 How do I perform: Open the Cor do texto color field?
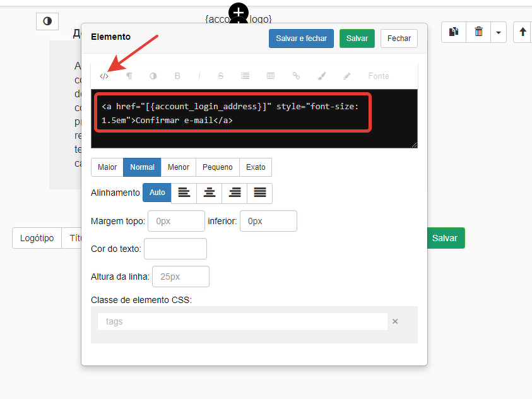(x=175, y=249)
